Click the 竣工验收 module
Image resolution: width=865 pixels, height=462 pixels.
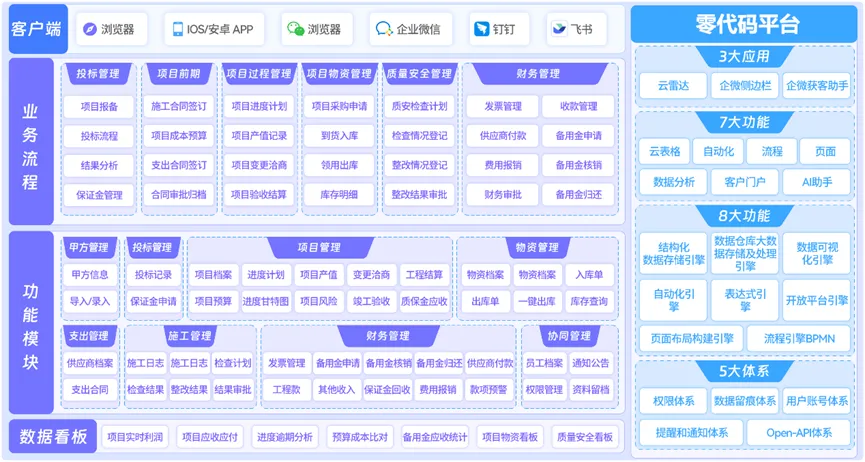(x=371, y=301)
